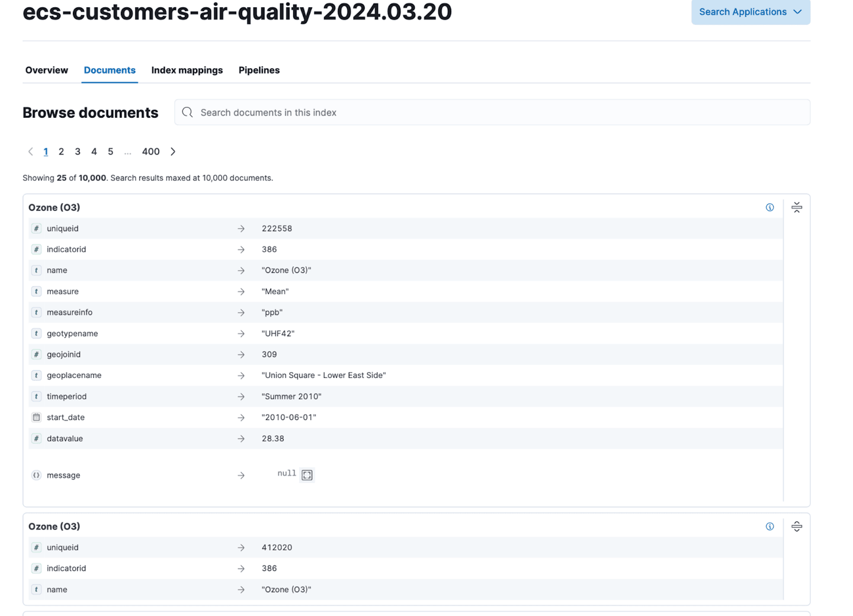Viewport: 853px width, 616px height.
Task: Collapse the first Ozone document fields
Action: tap(797, 207)
